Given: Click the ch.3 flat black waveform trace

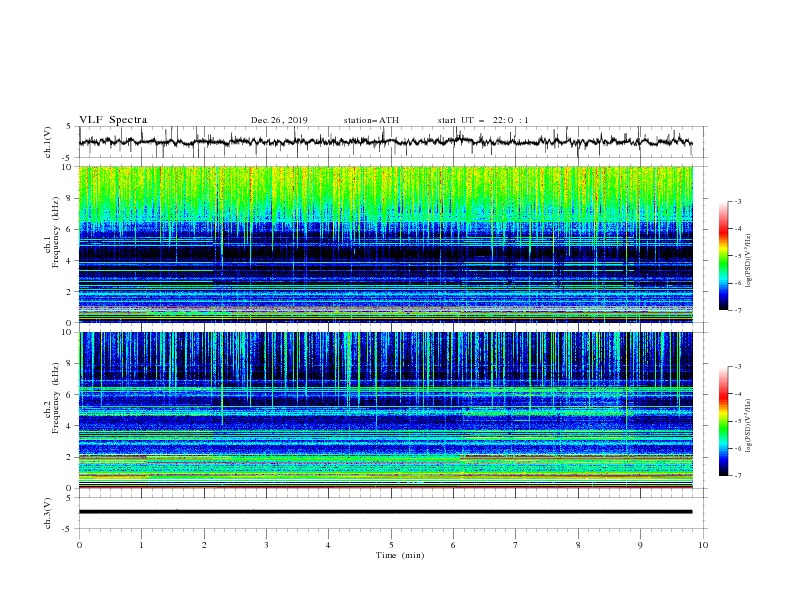Looking at the screenshot, I should click(x=385, y=512).
